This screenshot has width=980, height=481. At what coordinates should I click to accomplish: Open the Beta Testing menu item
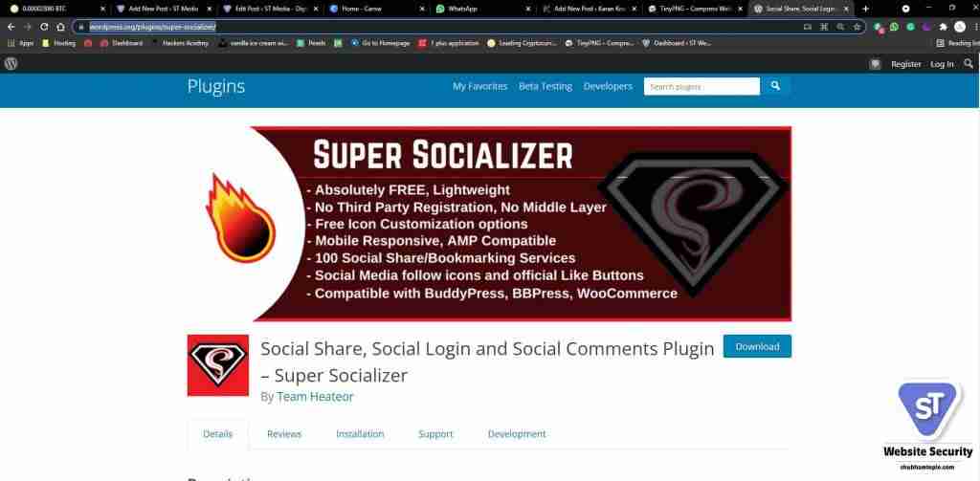tap(546, 86)
